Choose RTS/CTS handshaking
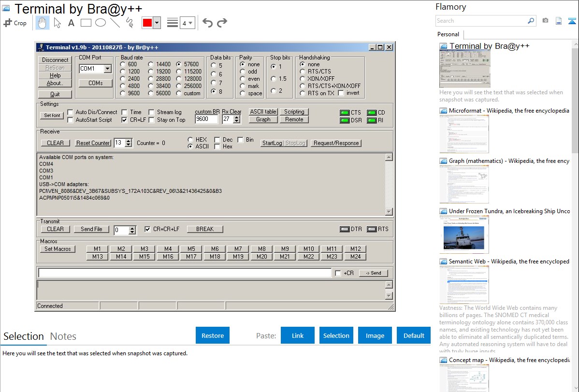 [303, 72]
